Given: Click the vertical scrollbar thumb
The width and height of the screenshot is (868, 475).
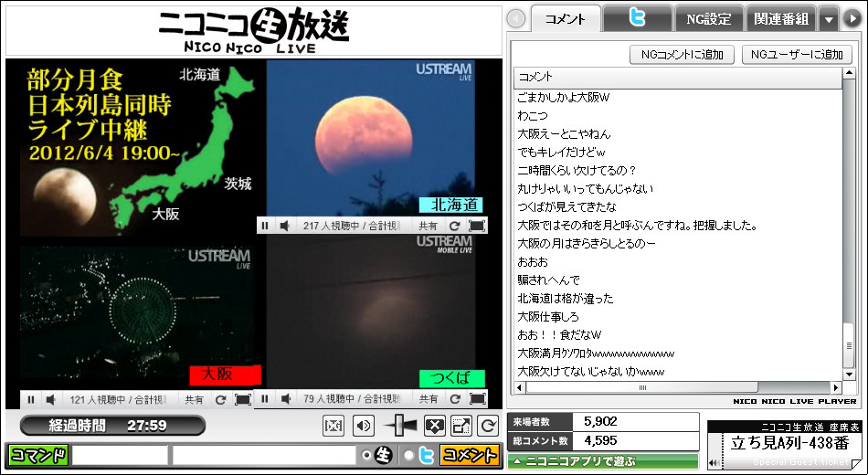Looking at the screenshot, I should pyautogui.click(x=849, y=345).
